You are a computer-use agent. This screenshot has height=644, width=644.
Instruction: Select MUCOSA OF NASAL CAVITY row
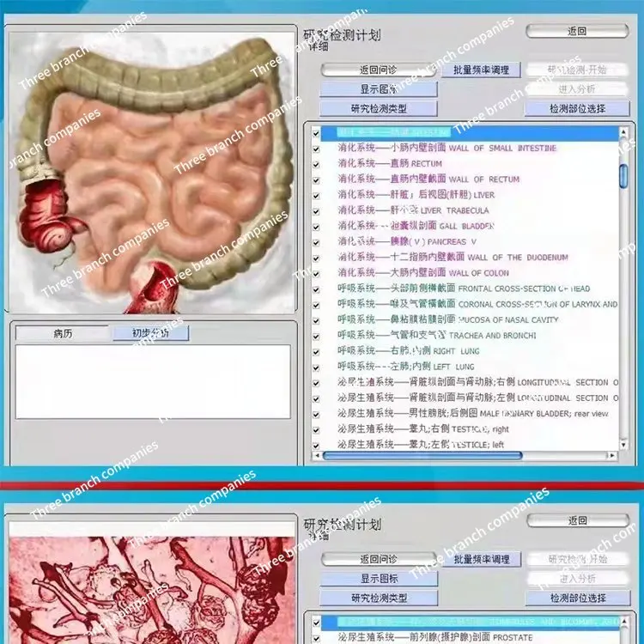pos(447,319)
